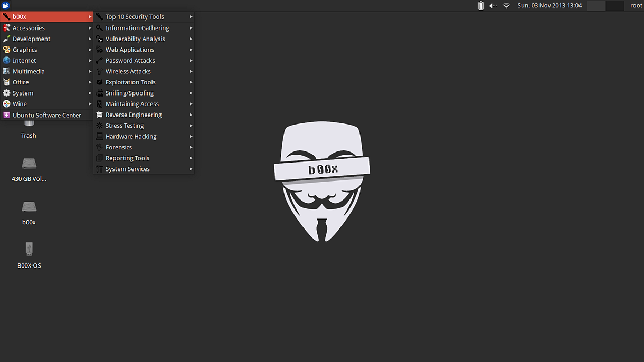The width and height of the screenshot is (644, 362).
Task: Click the Reporting Tools icon
Action: click(99, 158)
